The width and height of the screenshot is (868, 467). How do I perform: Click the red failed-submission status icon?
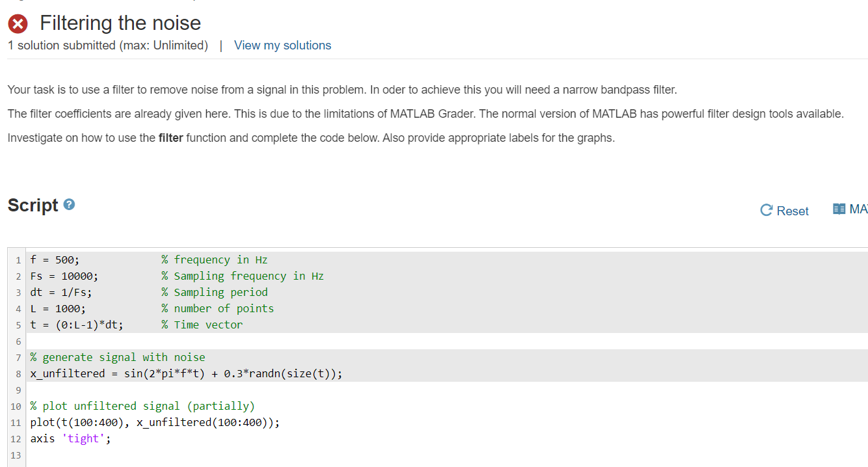[18, 23]
